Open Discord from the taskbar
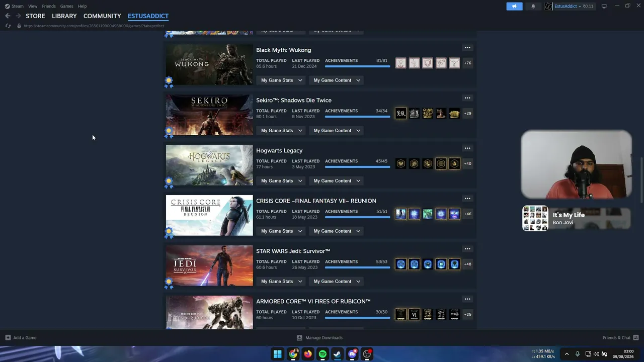This screenshot has height=362, width=644. click(x=353, y=354)
